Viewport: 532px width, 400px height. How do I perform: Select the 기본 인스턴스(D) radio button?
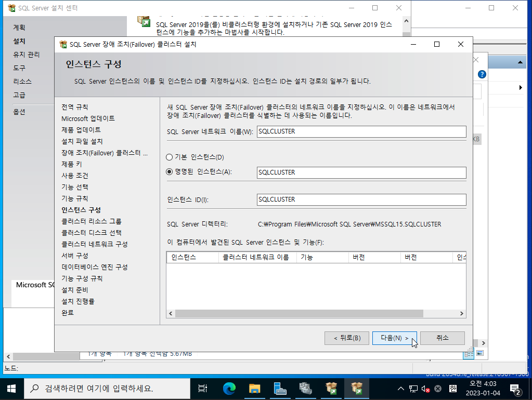(170, 157)
